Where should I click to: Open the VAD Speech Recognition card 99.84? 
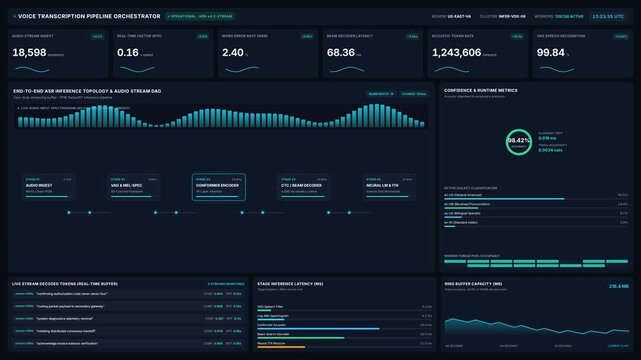pyautogui.click(x=583, y=54)
